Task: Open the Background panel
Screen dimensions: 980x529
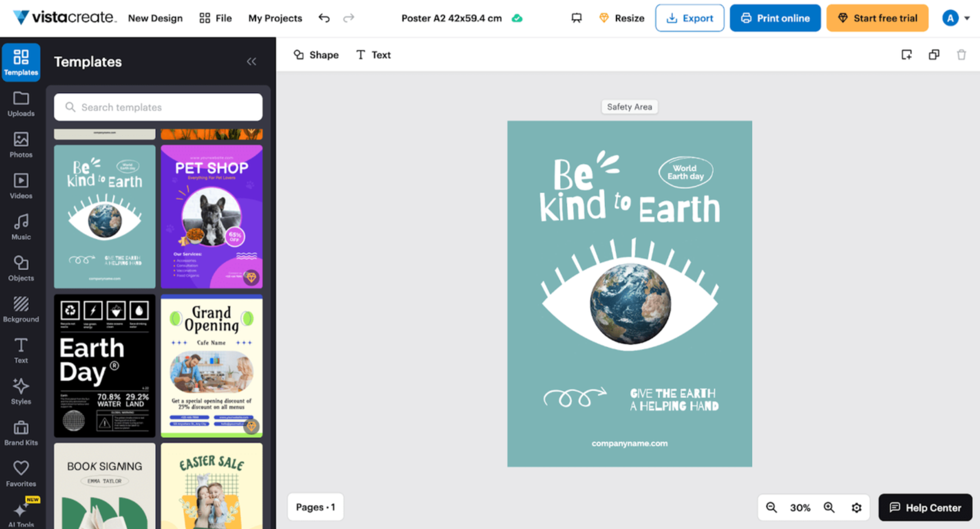Action: [20, 309]
